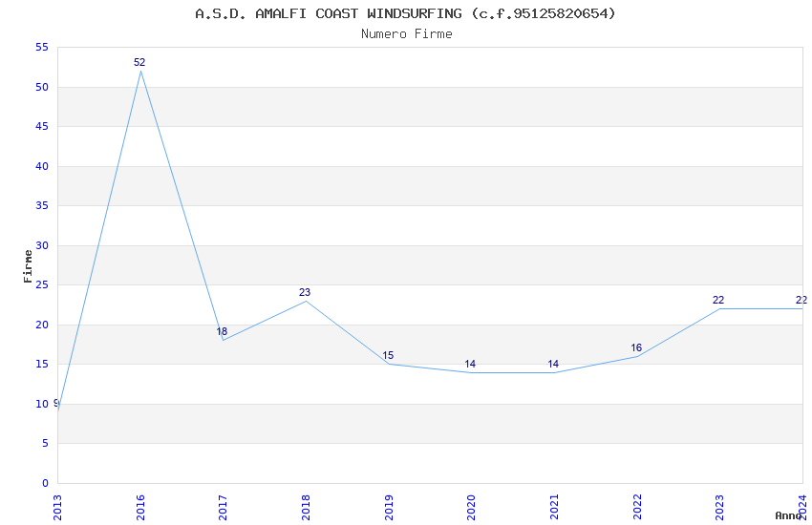Click the y-axis tick value 55

42,48
